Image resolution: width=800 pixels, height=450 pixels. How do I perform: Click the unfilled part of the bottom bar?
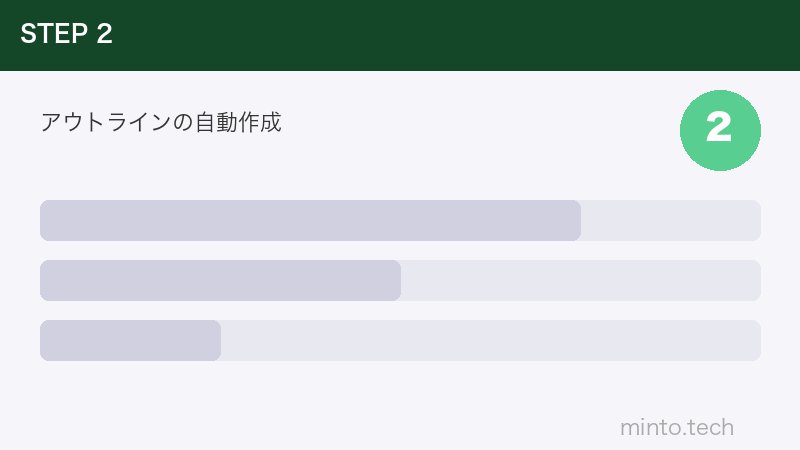tap(490, 341)
